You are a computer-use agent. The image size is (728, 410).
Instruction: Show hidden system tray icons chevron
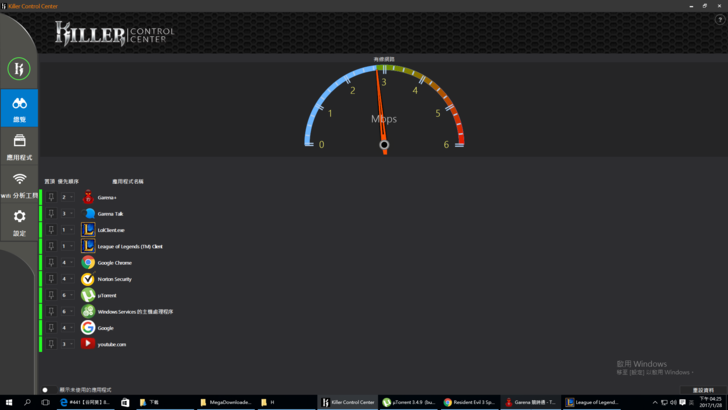point(655,402)
